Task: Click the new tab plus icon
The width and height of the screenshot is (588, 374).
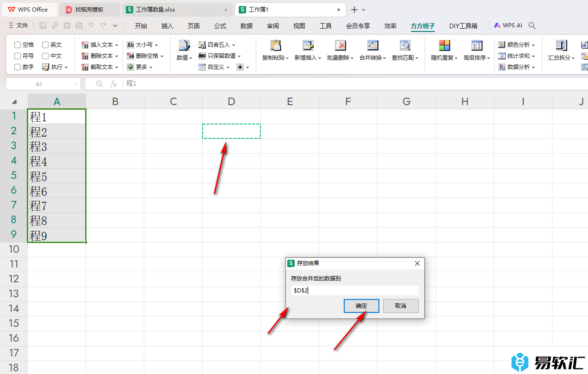Action: (354, 10)
